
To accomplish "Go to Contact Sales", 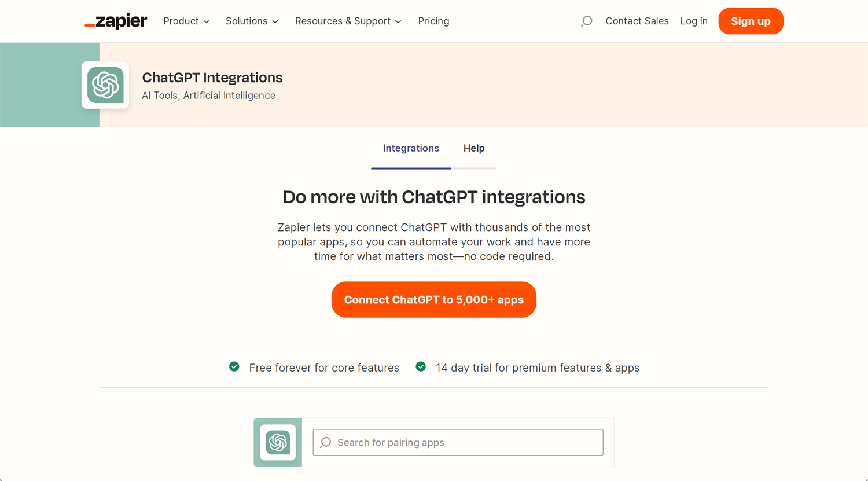I will 637,21.
